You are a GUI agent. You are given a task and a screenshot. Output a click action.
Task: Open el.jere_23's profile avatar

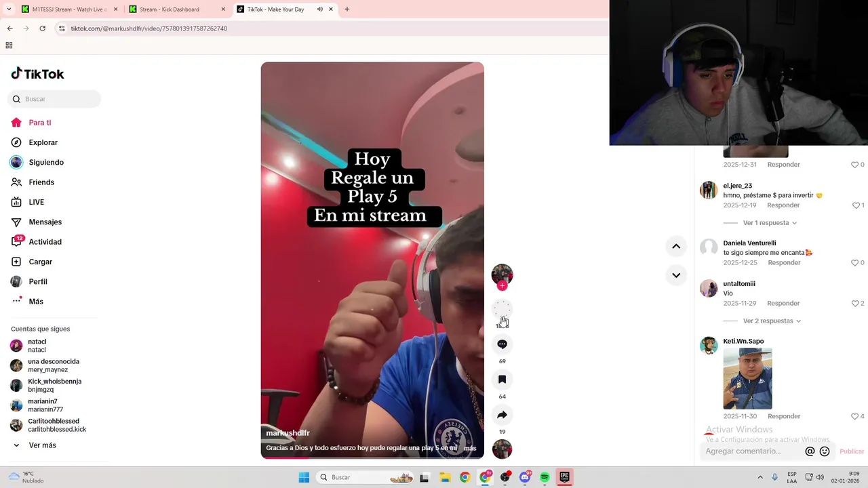point(709,190)
